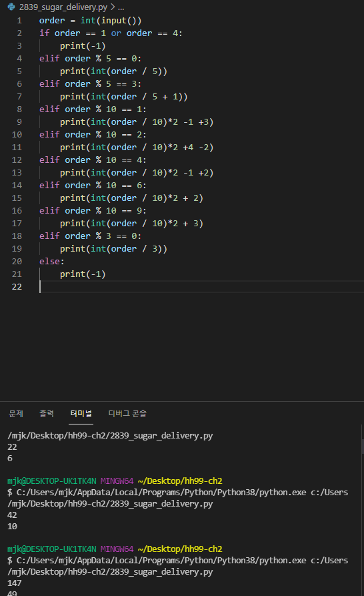Switch to the 문제 panel tab
Screen dimensions: 364x596
16,413
